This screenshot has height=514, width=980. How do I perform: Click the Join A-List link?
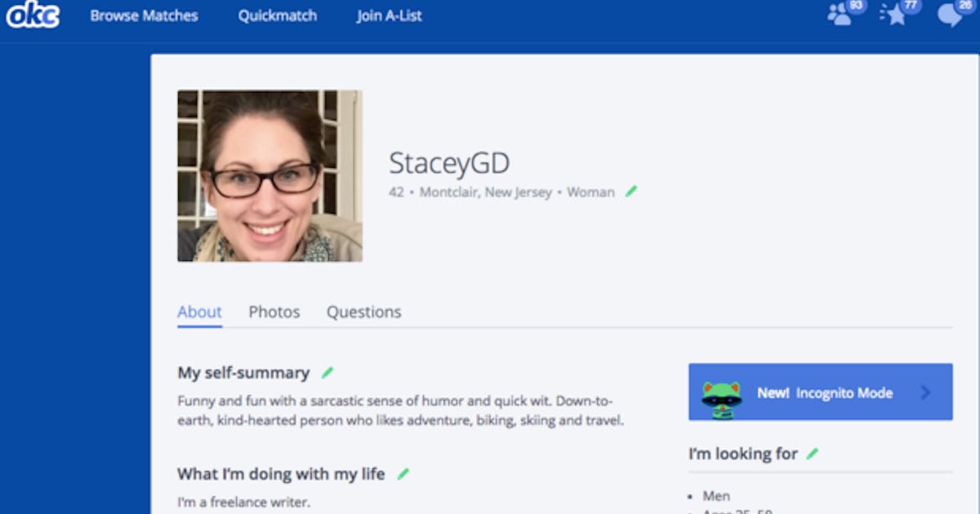(x=389, y=16)
